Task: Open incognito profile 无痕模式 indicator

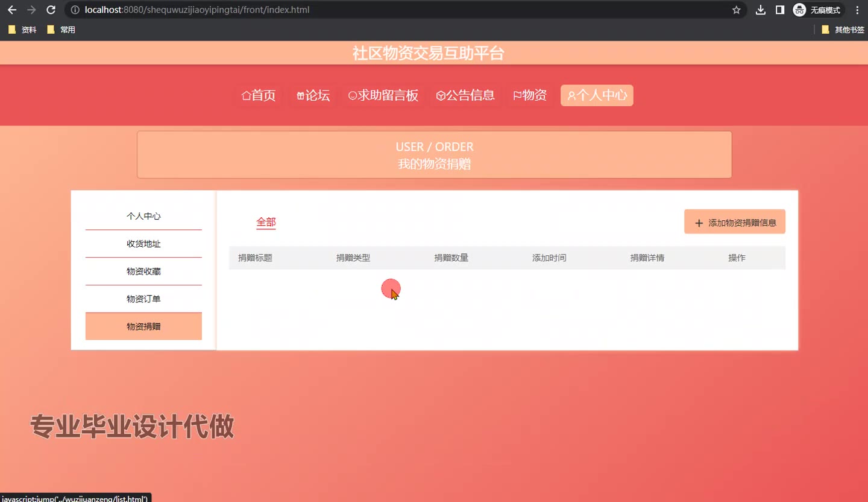Action: 817,10
